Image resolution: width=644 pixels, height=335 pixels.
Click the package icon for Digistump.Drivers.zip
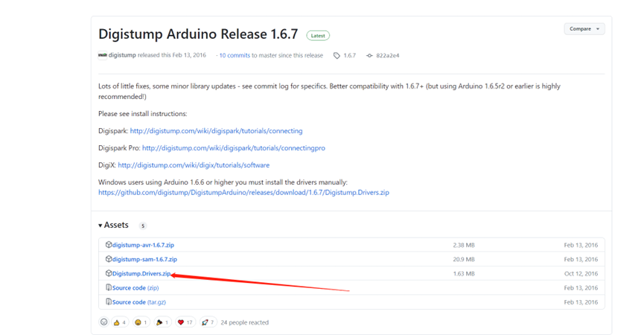point(109,273)
